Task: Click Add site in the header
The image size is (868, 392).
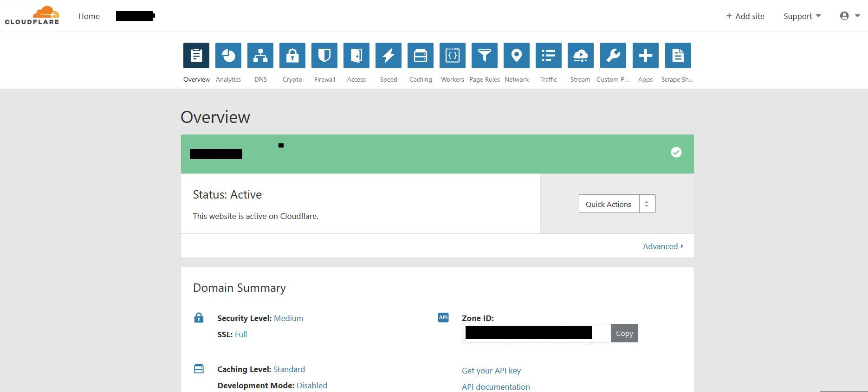Action: coord(745,16)
